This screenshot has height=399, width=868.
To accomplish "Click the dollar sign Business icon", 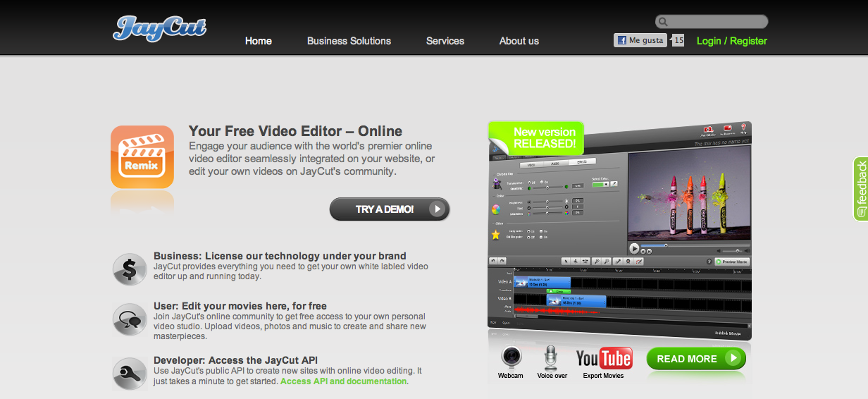I will (x=130, y=269).
